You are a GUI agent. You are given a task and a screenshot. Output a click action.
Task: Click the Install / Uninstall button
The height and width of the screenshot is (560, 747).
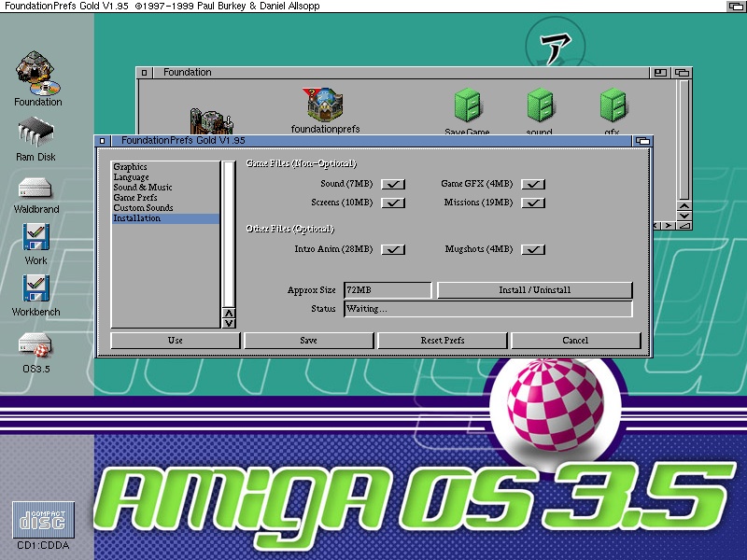tap(534, 290)
